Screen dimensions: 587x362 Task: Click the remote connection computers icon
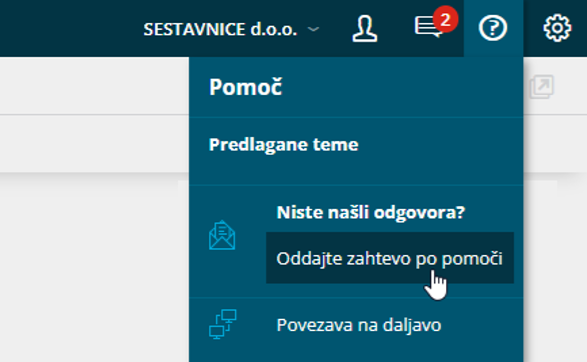coord(222,324)
